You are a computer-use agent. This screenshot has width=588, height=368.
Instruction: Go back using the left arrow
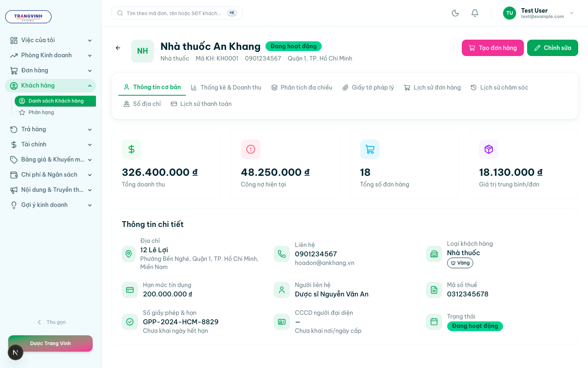118,48
